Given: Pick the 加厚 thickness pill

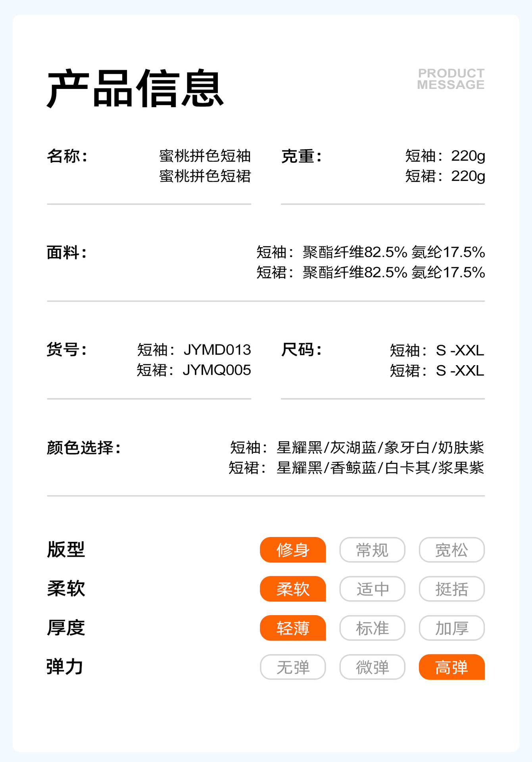Looking at the screenshot, I should [x=451, y=628].
